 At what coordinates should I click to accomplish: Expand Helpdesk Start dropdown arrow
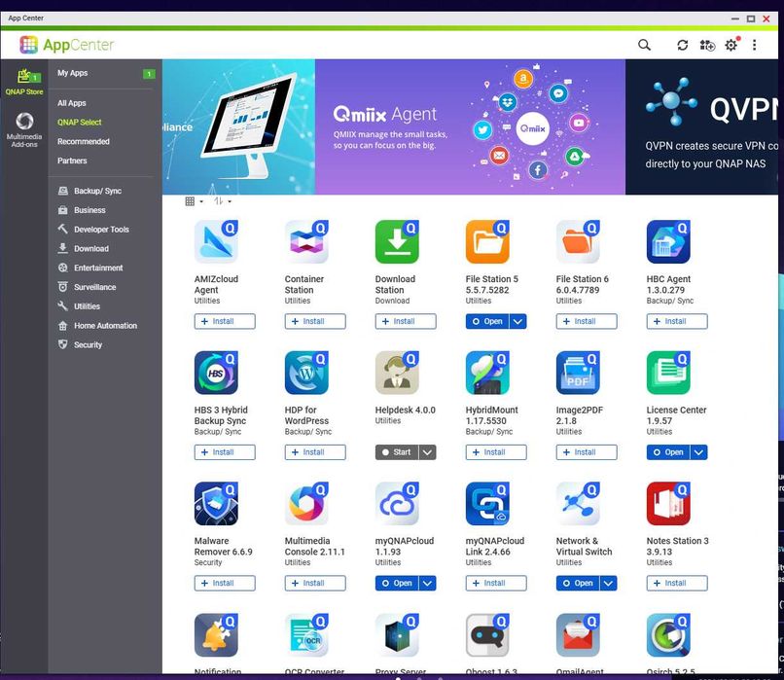click(x=427, y=452)
